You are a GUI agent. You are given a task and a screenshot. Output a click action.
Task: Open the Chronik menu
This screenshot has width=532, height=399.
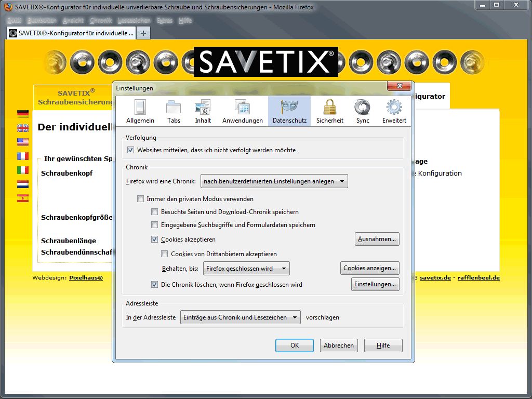[100, 20]
